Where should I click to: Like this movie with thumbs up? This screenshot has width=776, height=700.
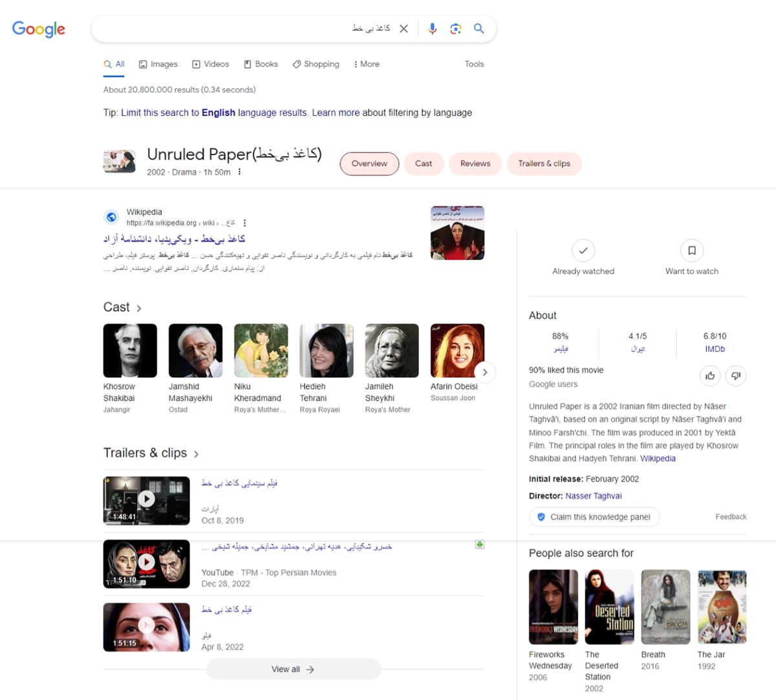click(710, 376)
